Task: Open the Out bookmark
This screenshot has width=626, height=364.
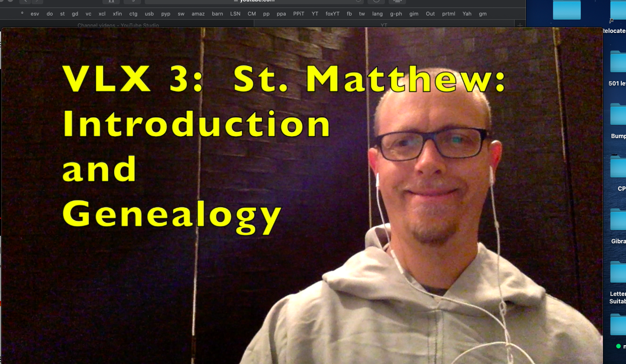Action: coord(430,14)
